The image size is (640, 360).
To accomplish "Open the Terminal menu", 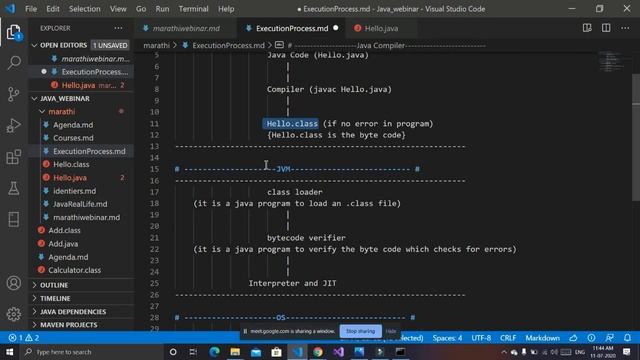I will tap(193, 9).
